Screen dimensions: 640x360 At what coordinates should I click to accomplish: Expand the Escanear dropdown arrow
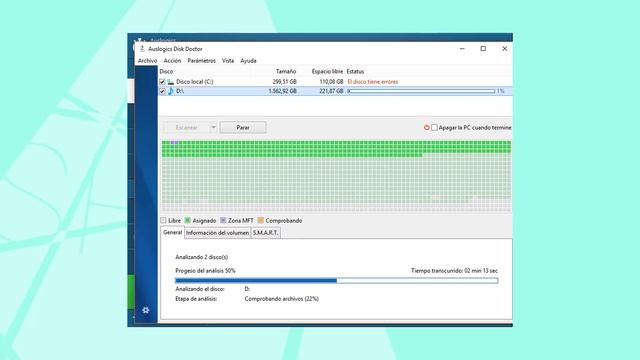pyautogui.click(x=213, y=127)
